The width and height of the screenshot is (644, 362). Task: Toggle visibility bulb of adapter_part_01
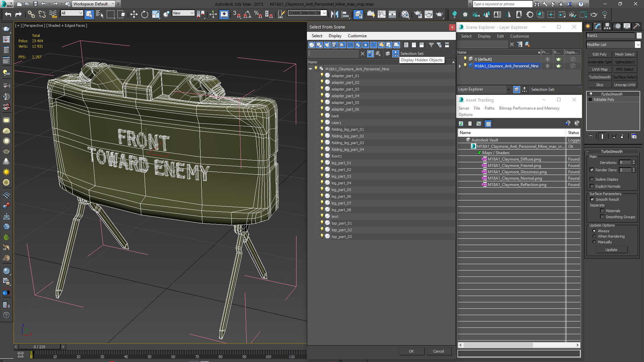coord(322,75)
